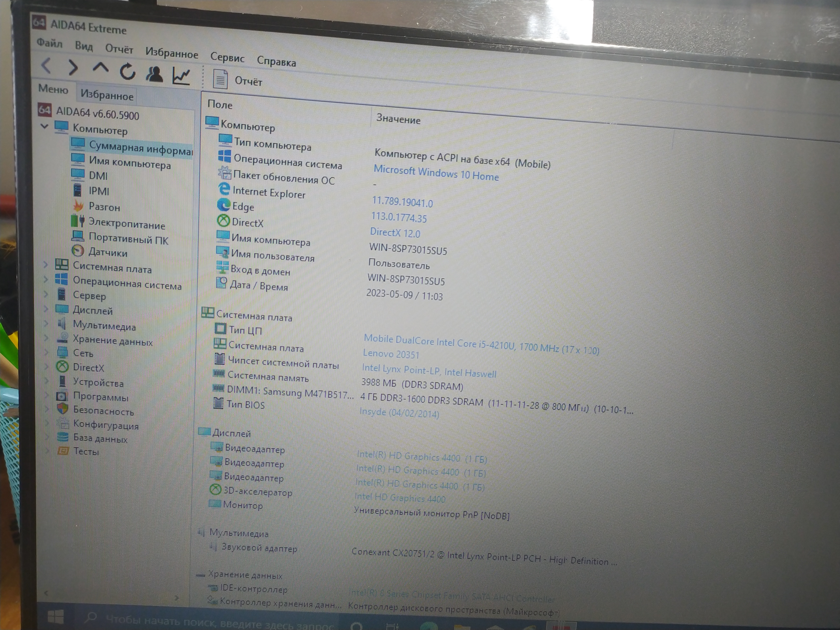
Task: Open the graph chart toolbar icon
Action: tap(181, 76)
